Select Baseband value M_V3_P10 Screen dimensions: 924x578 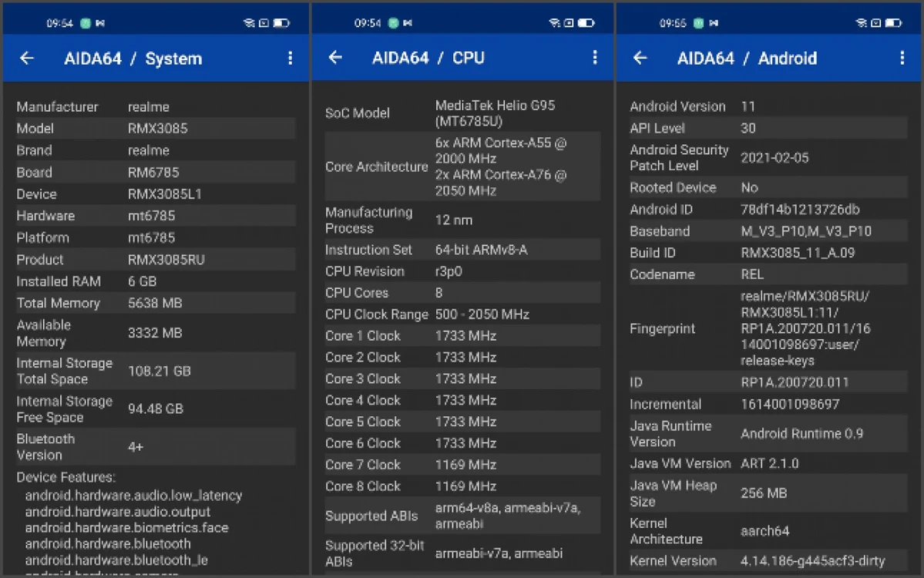[806, 231]
